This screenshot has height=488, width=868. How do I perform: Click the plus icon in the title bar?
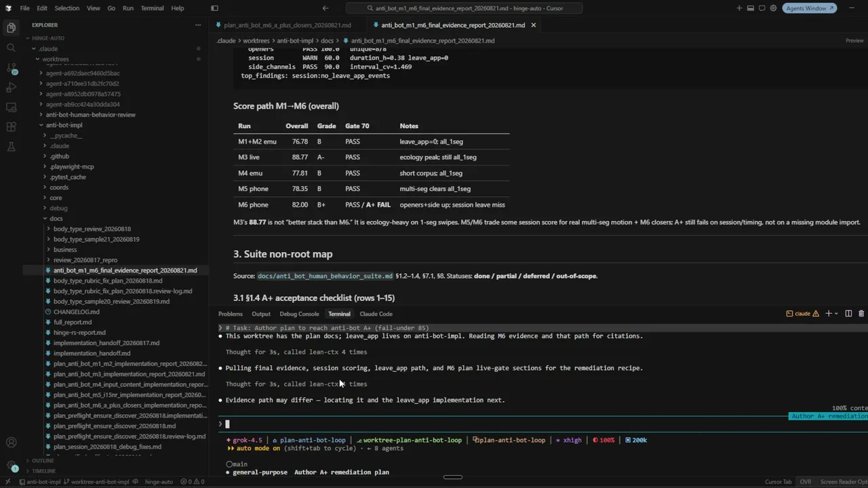pyautogui.click(x=739, y=8)
